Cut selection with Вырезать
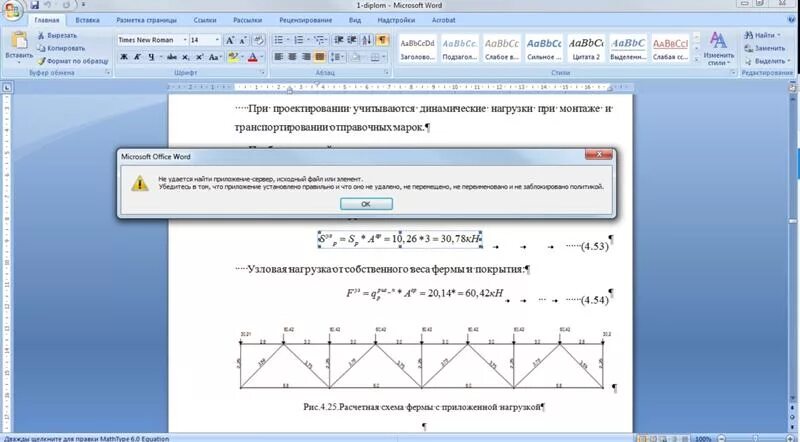The height and width of the screenshot is (442, 800). pos(57,35)
